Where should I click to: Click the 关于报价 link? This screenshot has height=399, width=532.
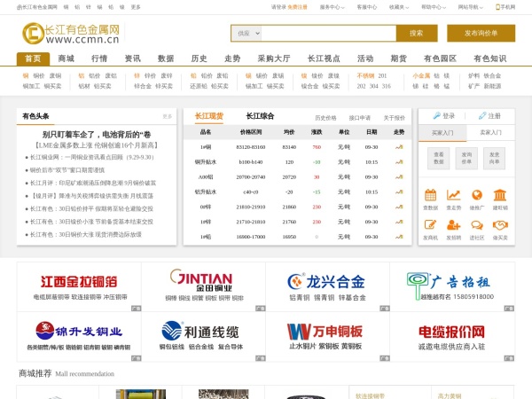(x=395, y=118)
